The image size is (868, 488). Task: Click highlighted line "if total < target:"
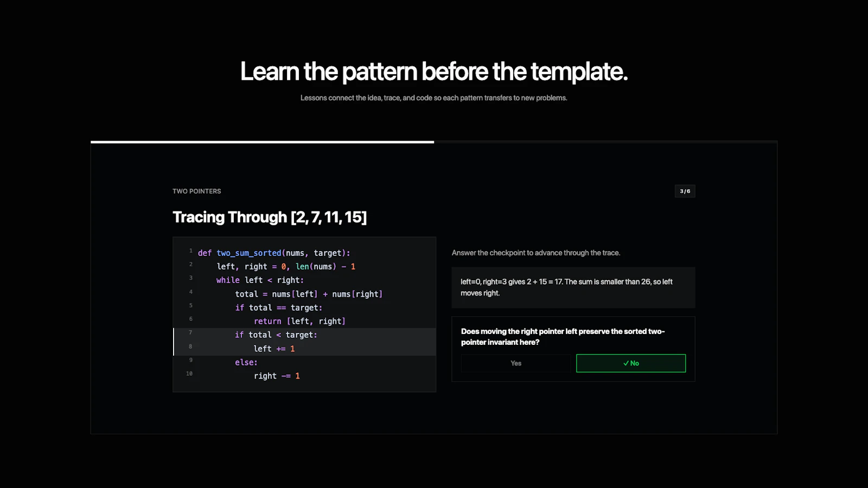point(276,335)
